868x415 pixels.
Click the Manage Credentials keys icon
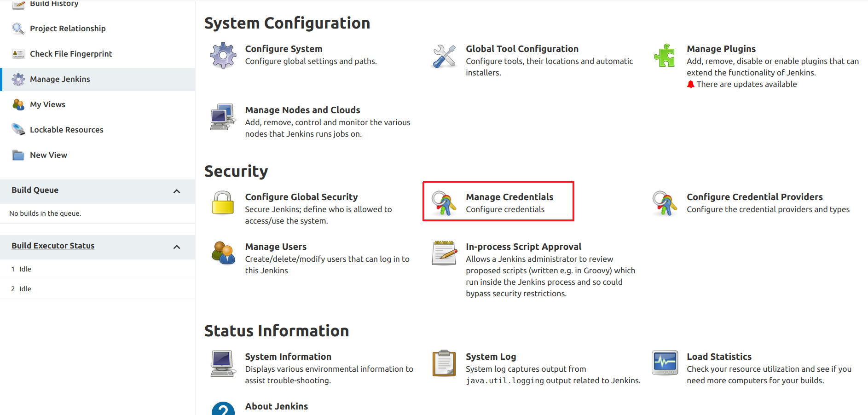tap(444, 203)
